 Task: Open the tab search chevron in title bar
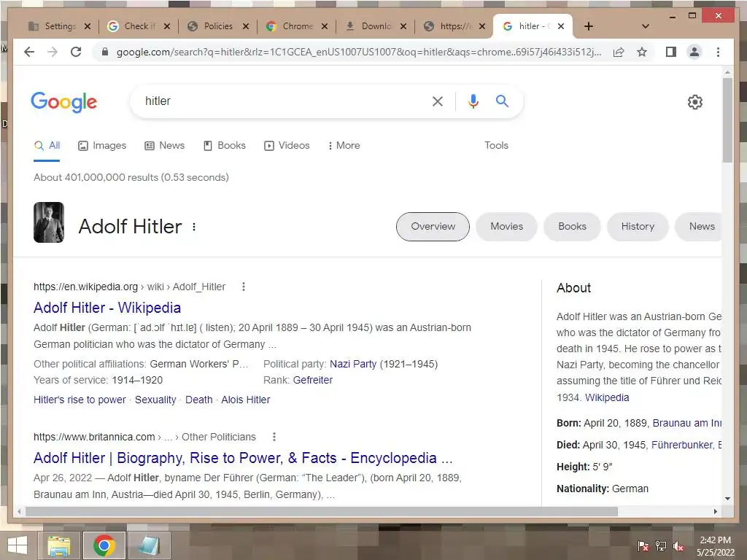[645, 26]
